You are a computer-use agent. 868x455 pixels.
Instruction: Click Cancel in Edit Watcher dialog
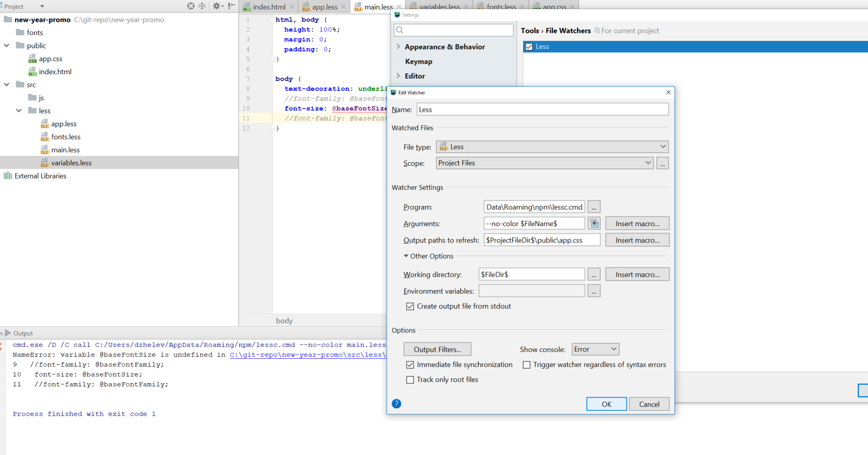click(649, 404)
